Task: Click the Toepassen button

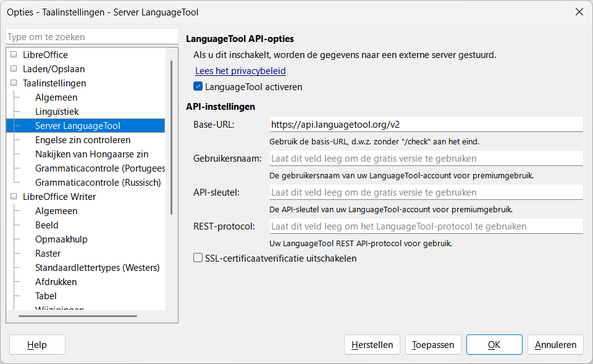Action: coord(433,345)
